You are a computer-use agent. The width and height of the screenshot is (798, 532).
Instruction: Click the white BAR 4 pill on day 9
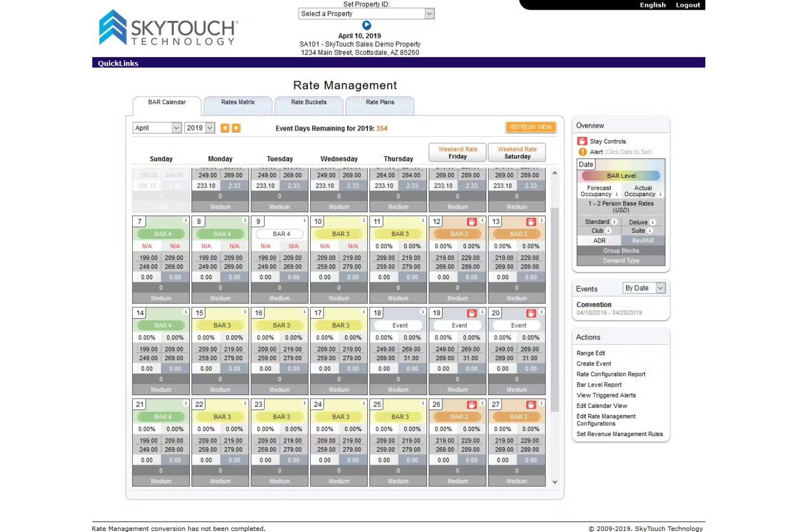tap(280, 234)
